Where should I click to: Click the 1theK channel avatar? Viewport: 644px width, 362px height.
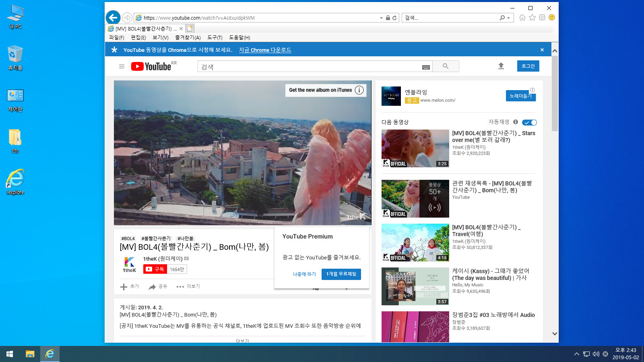[x=129, y=264]
